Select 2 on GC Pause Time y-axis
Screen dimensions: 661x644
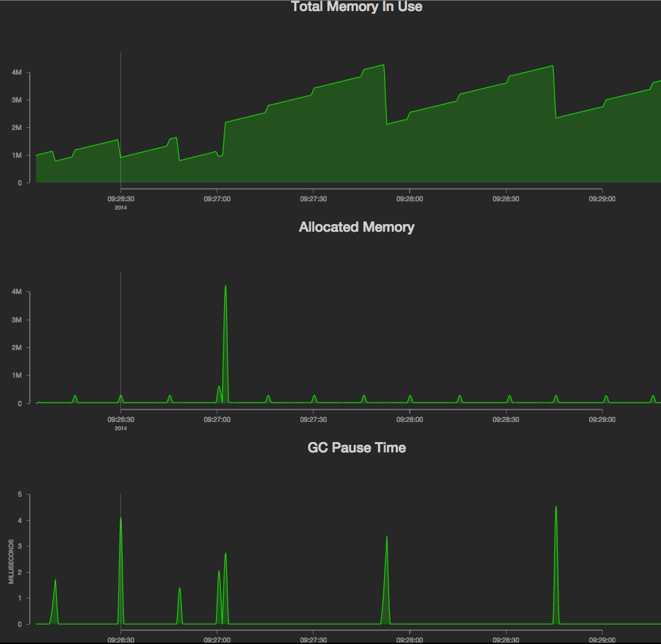coord(20,572)
